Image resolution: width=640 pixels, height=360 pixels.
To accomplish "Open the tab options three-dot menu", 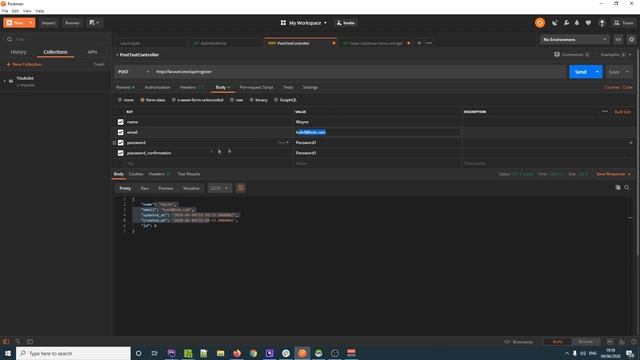I will tap(429, 43).
